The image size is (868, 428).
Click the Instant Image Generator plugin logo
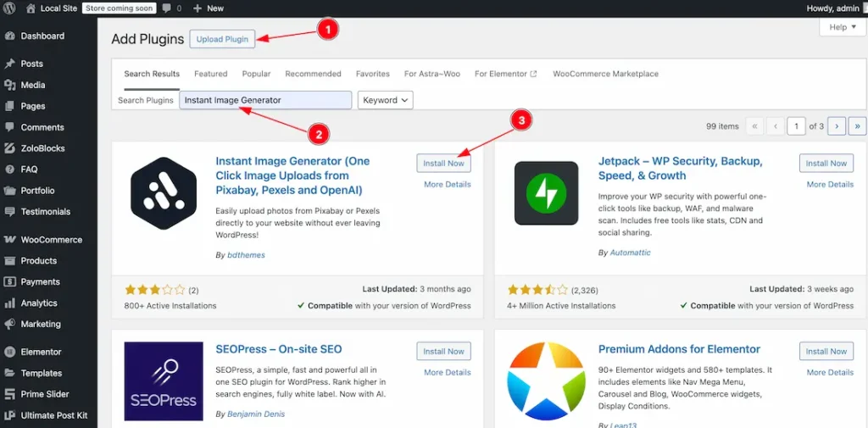coord(164,193)
